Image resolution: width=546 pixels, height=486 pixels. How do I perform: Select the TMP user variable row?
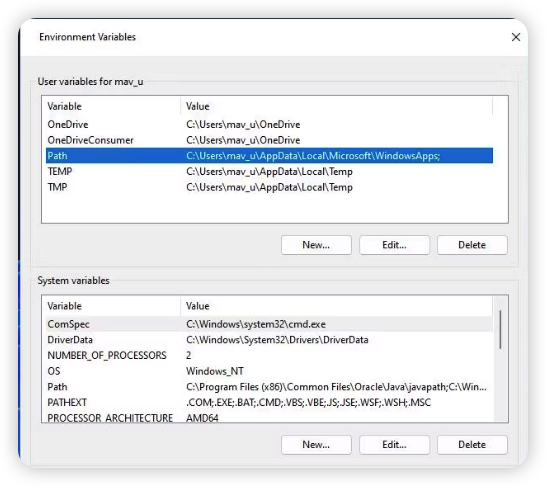click(x=269, y=187)
